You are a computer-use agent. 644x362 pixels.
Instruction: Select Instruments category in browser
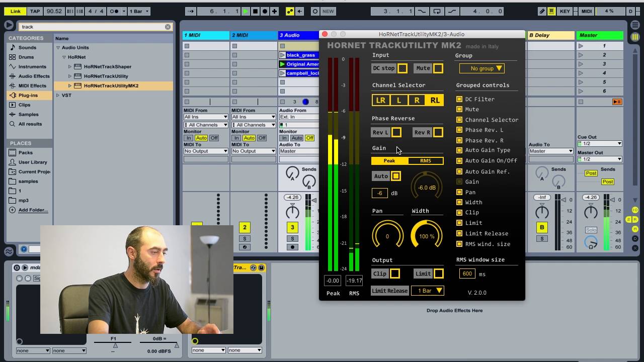coord(32,67)
